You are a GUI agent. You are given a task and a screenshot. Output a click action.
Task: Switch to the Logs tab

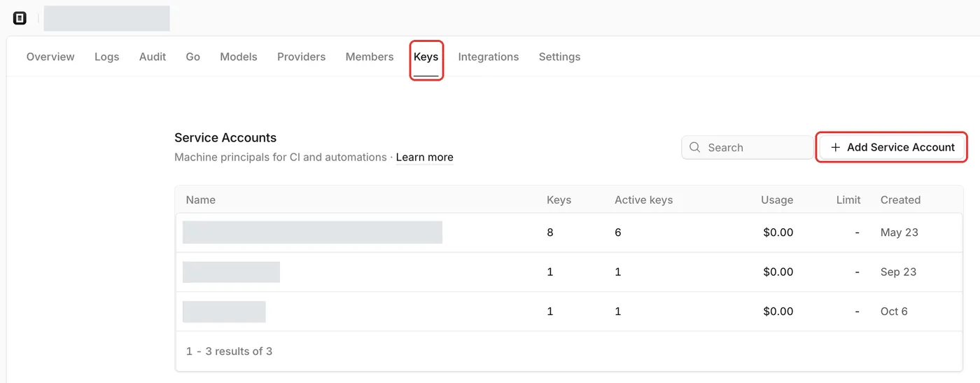[107, 57]
